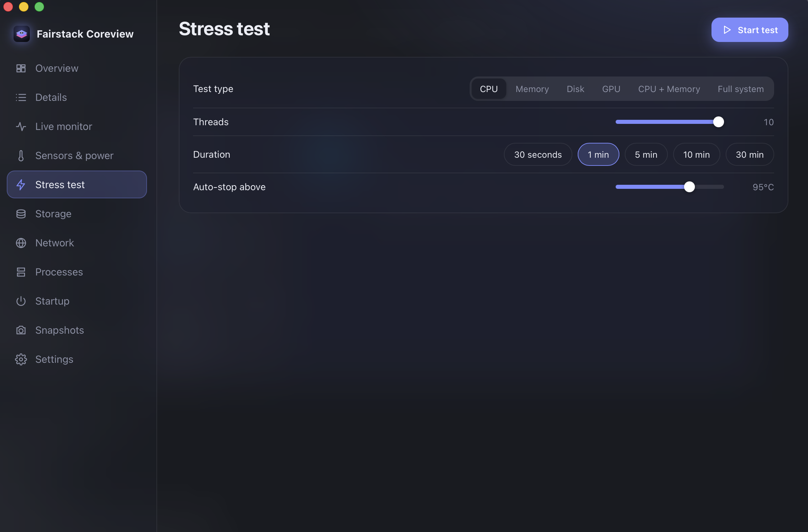Click the Threads value 10
Viewport: 808px width, 532px height.
point(769,122)
